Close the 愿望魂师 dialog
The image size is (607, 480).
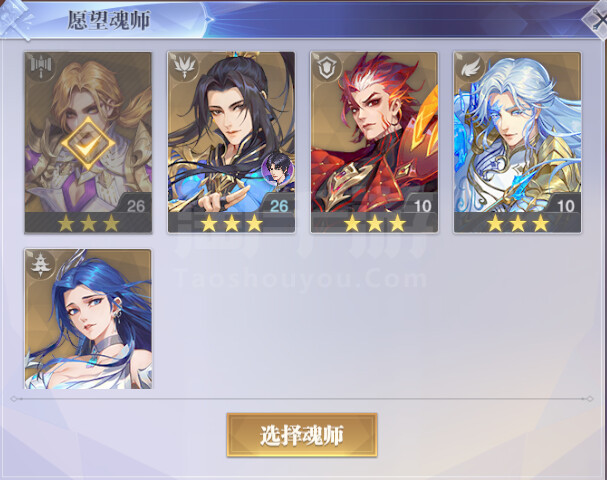coord(596,20)
